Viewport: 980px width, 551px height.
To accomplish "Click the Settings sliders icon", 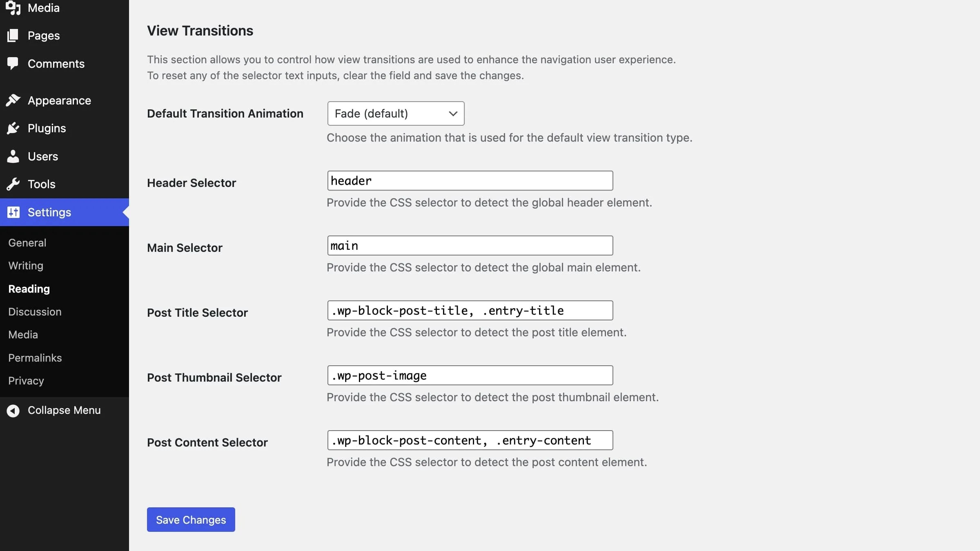I will 13,212.
